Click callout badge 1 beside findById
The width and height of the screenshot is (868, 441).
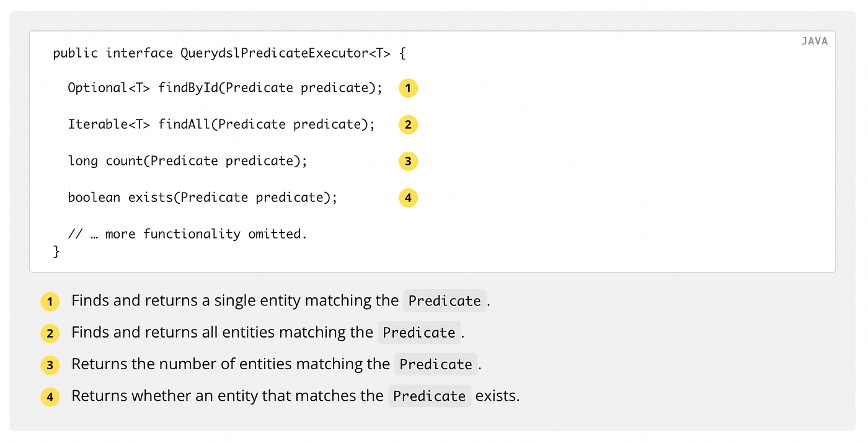pos(408,88)
